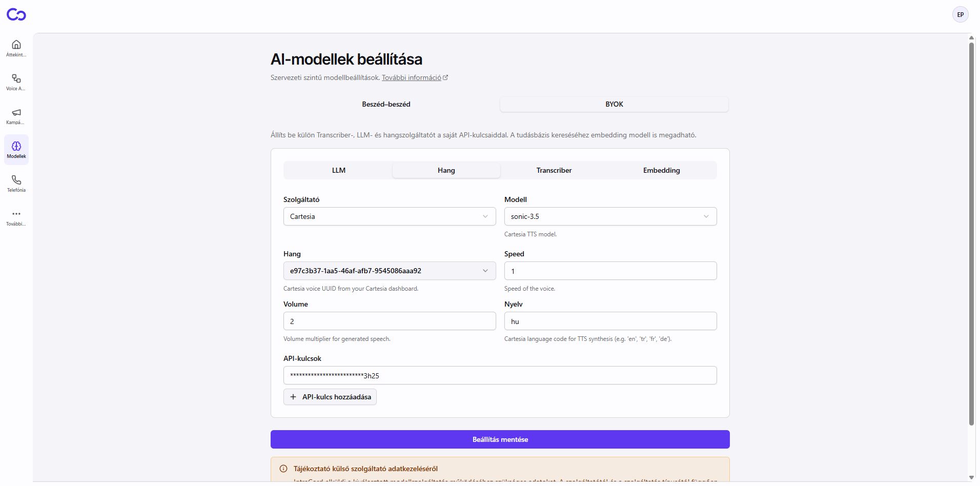Click into the Speed input field
This screenshot has height=486, width=980.
tap(610, 271)
